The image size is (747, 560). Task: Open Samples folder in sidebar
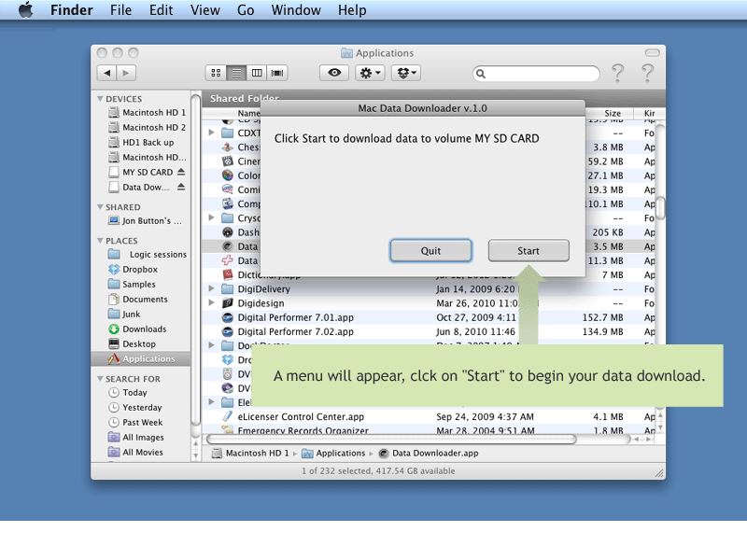tap(132, 284)
